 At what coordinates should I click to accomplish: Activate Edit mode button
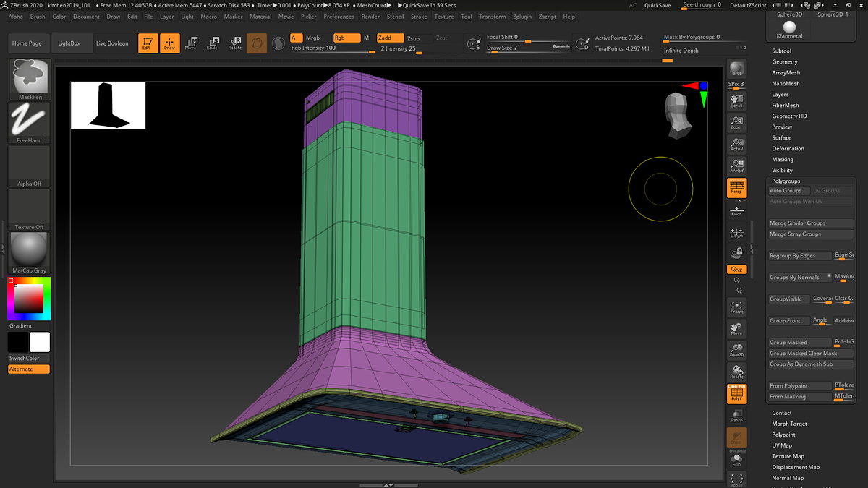(x=148, y=43)
